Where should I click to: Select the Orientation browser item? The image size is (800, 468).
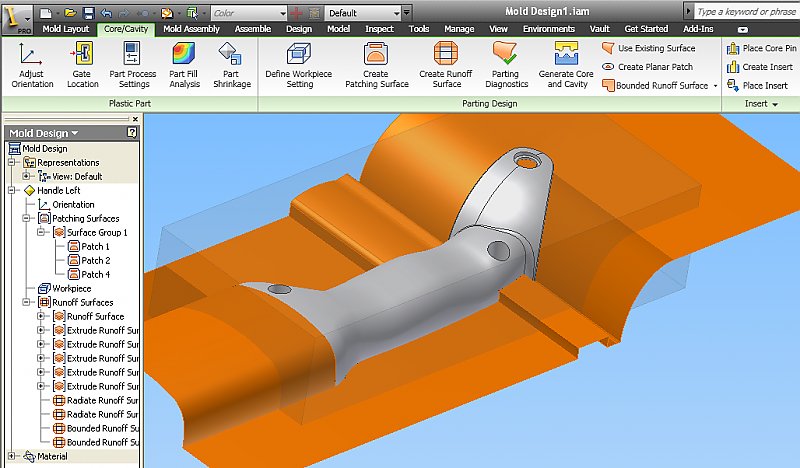pyautogui.click(x=66, y=204)
